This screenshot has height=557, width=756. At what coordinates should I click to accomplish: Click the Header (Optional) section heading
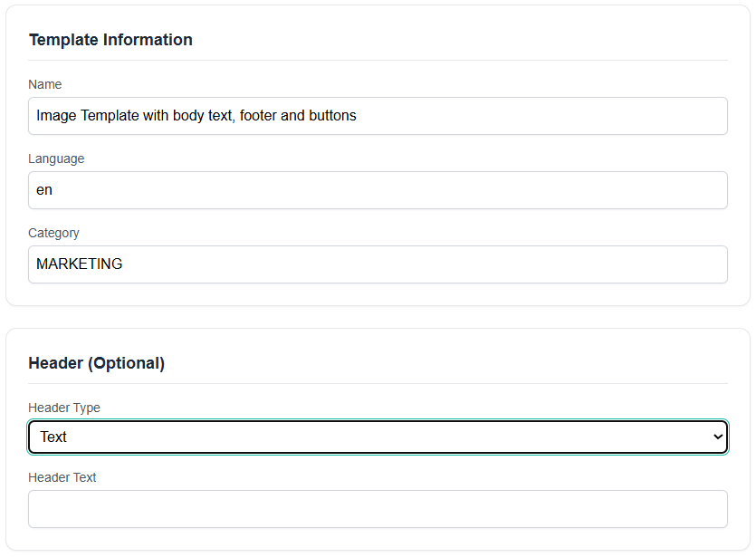[x=97, y=363]
